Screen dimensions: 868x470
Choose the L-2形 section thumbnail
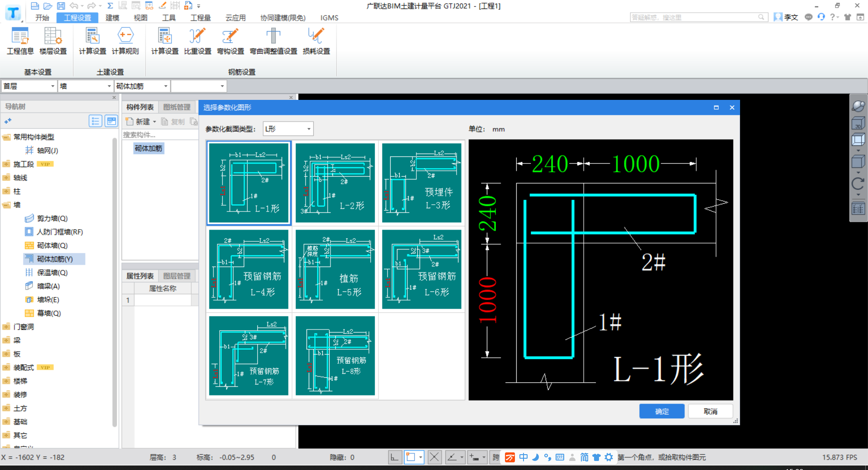click(x=335, y=183)
